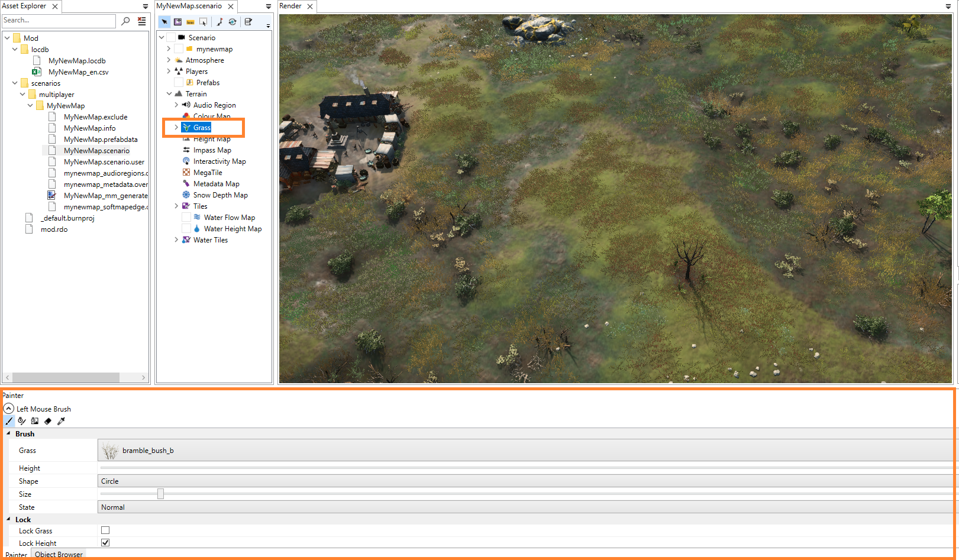
Task: Open the Render panel options menu arrow
Action: point(949,7)
